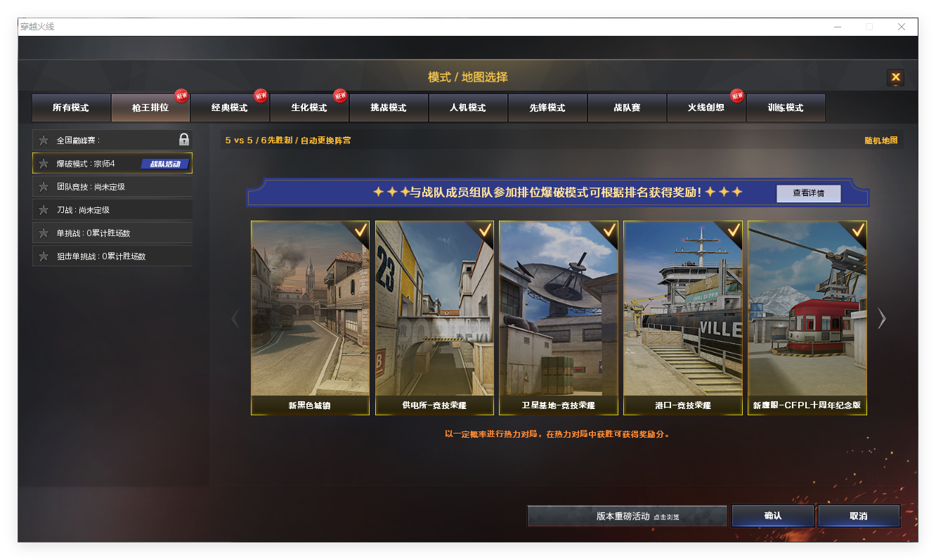Select the star icon beside 团队竞技
Image resolution: width=936 pixels, height=560 pixels.
[42, 186]
